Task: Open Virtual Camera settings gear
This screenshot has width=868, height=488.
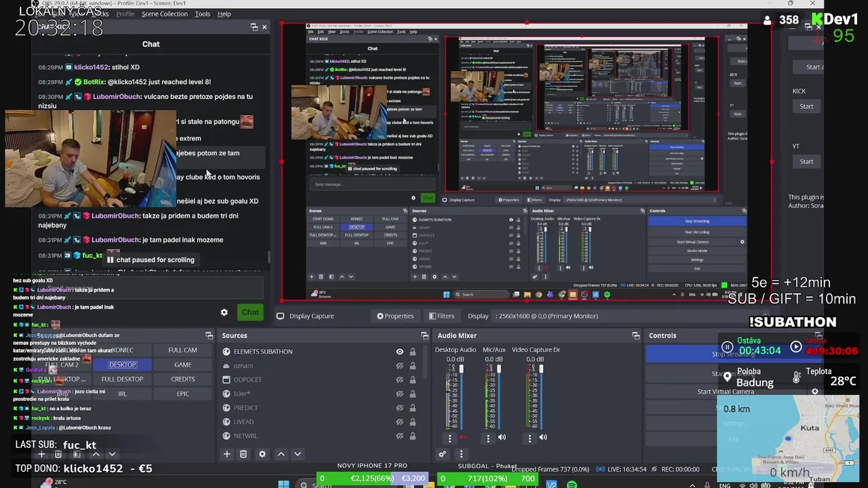Action: pyautogui.click(x=815, y=392)
